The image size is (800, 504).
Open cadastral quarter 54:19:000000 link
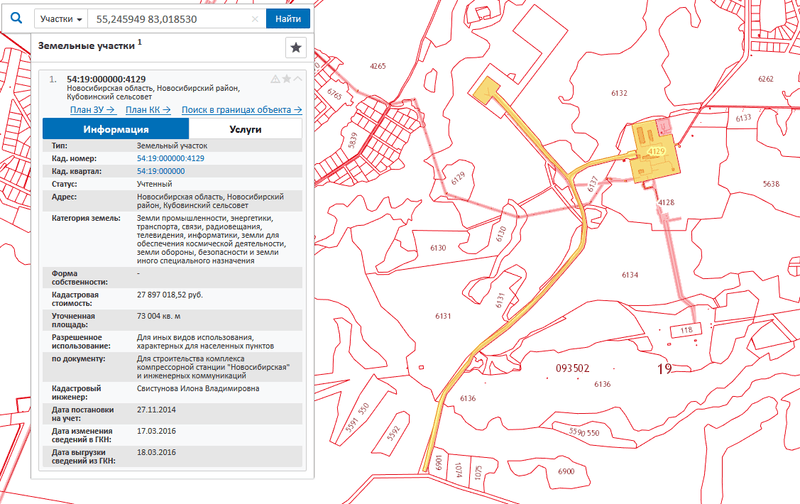coord(160,171)
